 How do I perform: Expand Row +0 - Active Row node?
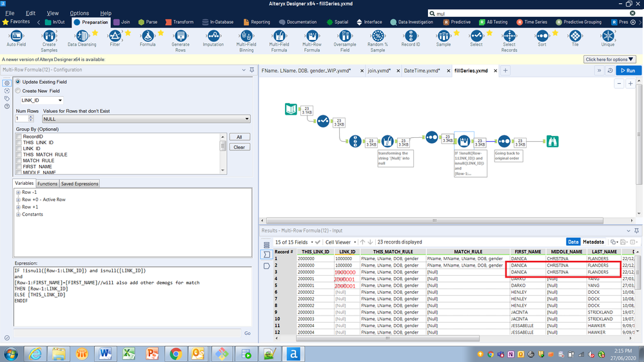pos(18,200)
